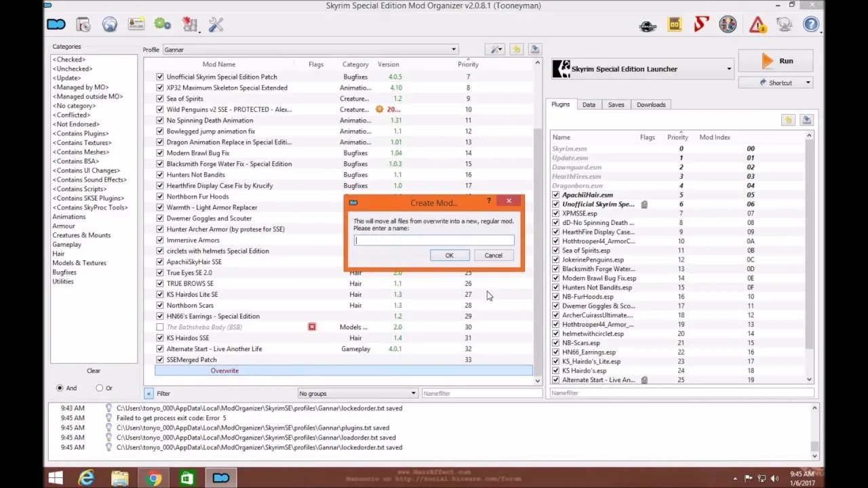This screenshot has height=488, width=868.
Task: Browse the Nexus website via the globe icon
Action: (x=109, y=24)
